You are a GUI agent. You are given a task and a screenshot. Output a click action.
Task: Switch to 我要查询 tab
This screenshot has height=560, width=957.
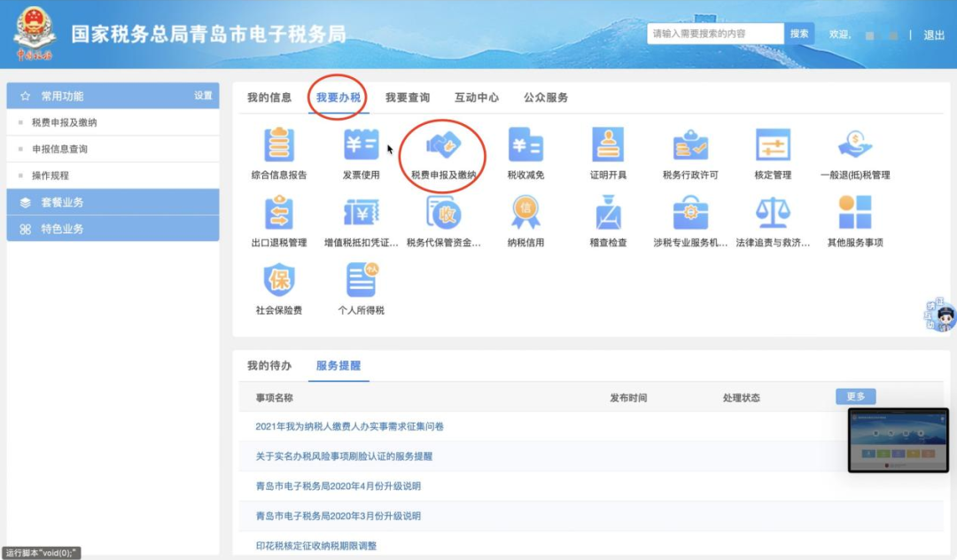408,97
